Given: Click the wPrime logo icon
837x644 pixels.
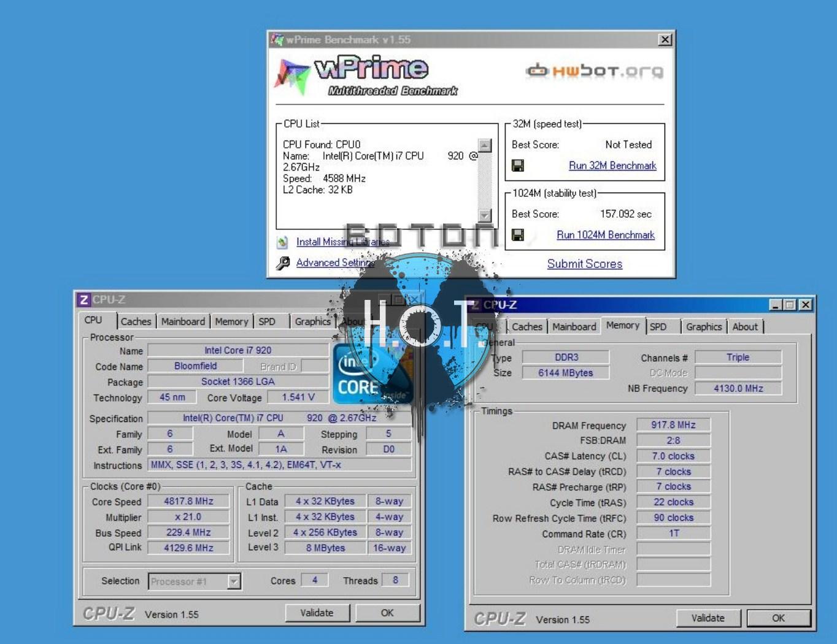Looking at the screenshot, I should coord(292,76).
